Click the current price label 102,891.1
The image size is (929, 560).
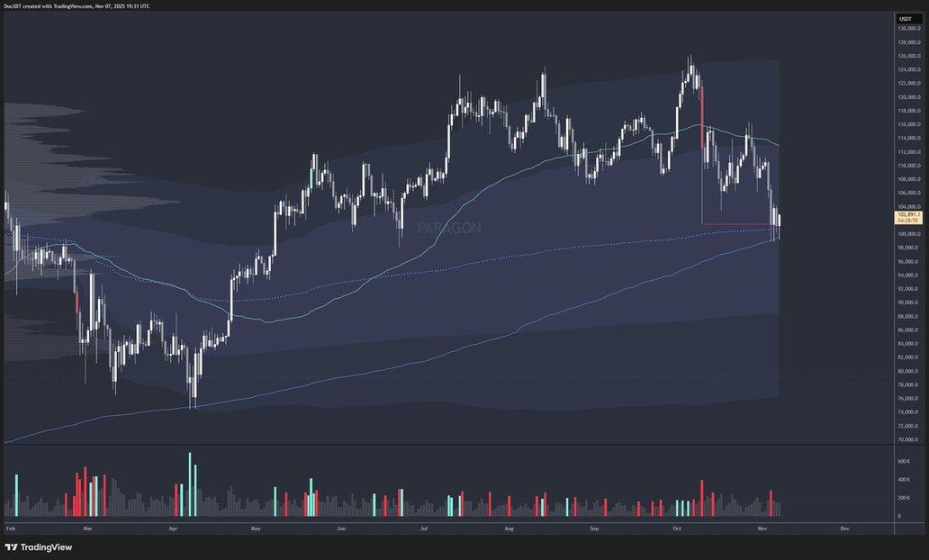908,214
